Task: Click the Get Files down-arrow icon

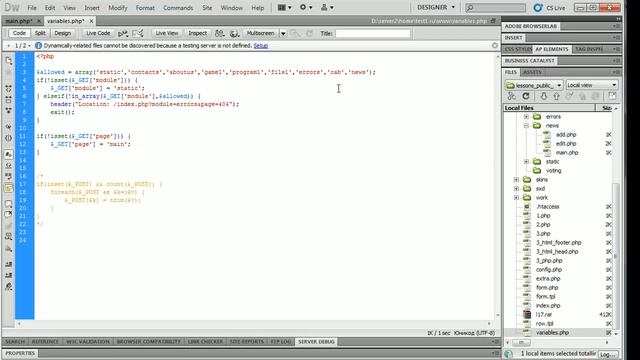Action: click(544, 96)
